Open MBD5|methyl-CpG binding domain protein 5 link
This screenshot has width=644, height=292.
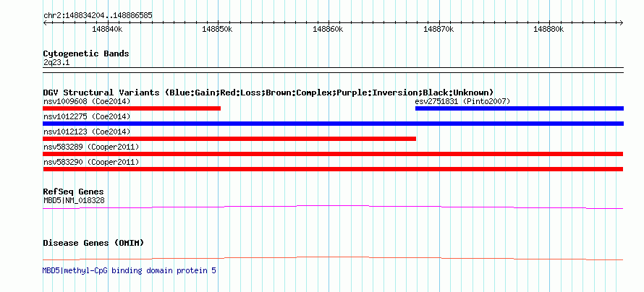130,270
